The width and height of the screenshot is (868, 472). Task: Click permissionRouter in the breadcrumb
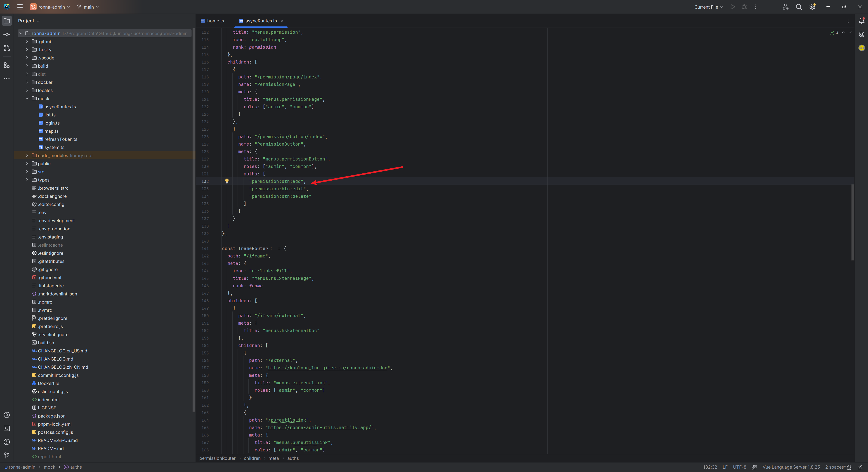[217, 458]
